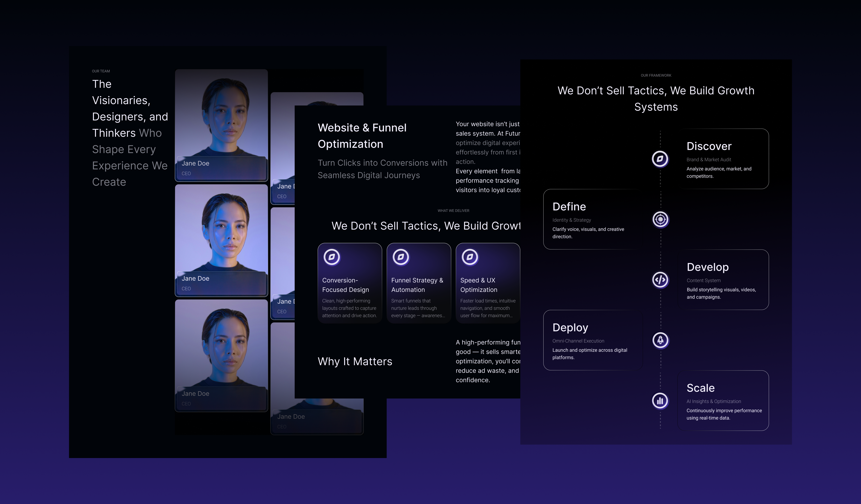Select the Develop code icon

(x=660, y=280)
